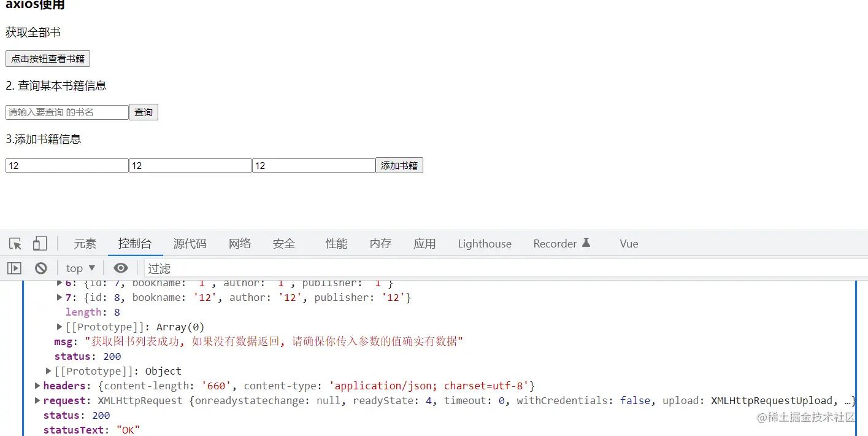Open the 源代码 tab
The height and width of the screenshot is (436, 868).
190,244
